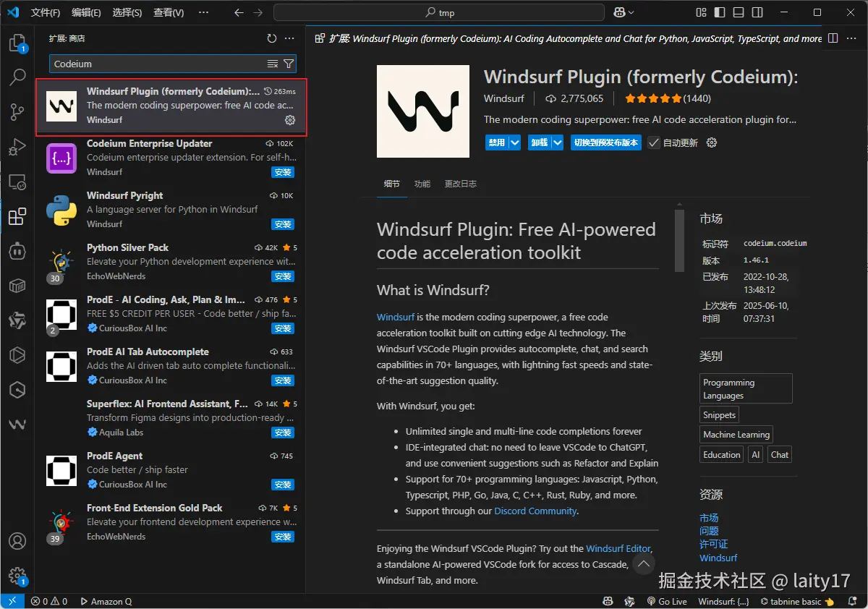Image resolution: width=868 pixels, height=609 pixels.
Task: Select Front-End Extension Gold Pack in list
Action: pyautogui.click(x=171, y=522)
